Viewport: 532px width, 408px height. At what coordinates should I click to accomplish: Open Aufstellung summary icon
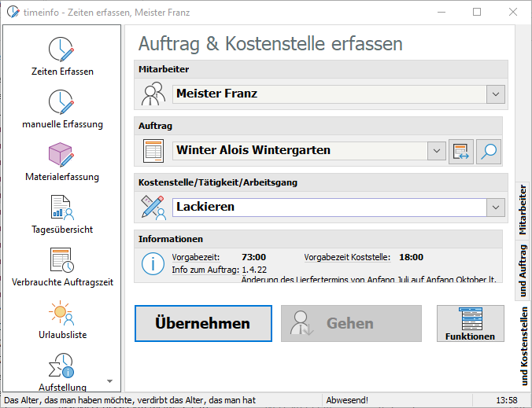[62, 367]
